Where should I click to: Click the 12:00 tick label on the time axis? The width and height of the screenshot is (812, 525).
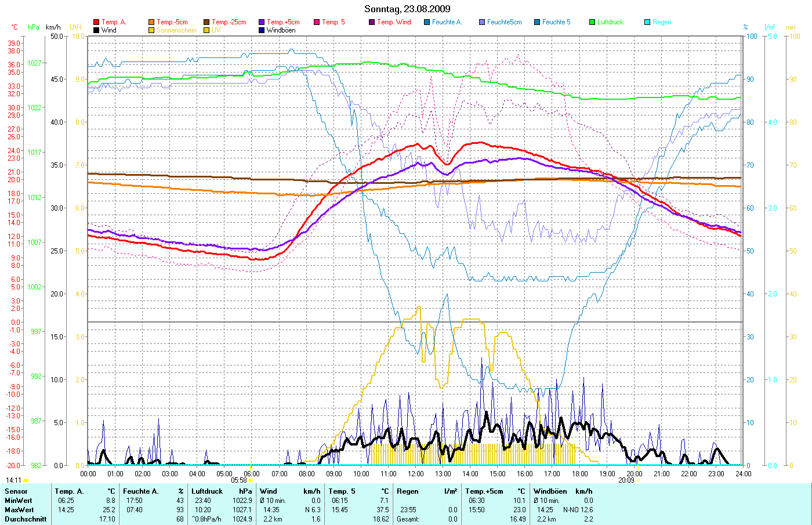click(416, 474)
